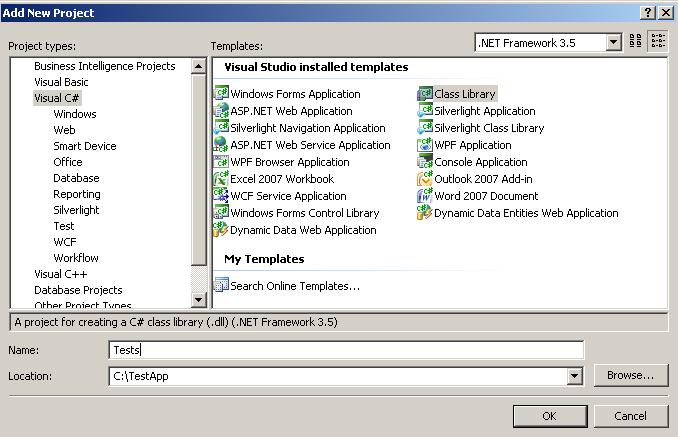The image size is (678, 437).
Task: Confirm with the OK button
Action: tap(550, 416)
